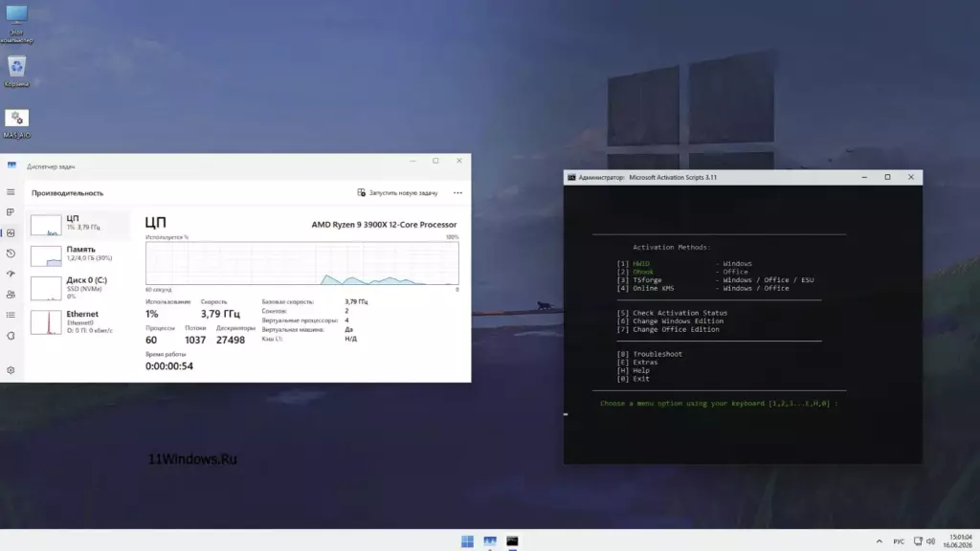Open the Details list icon in sidebar
The width and height of the screenshot is (980, 551).
[11, 315]
